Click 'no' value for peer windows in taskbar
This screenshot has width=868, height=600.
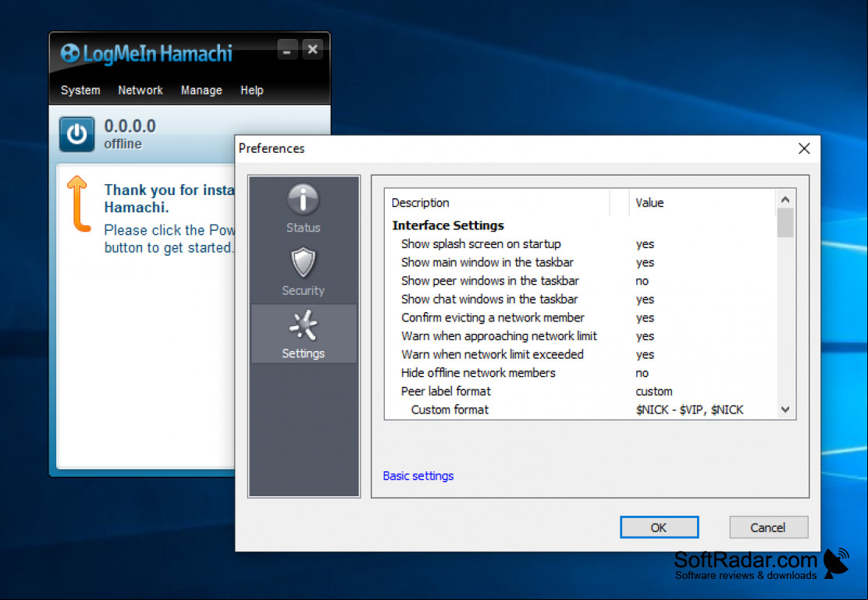point(642,281)
